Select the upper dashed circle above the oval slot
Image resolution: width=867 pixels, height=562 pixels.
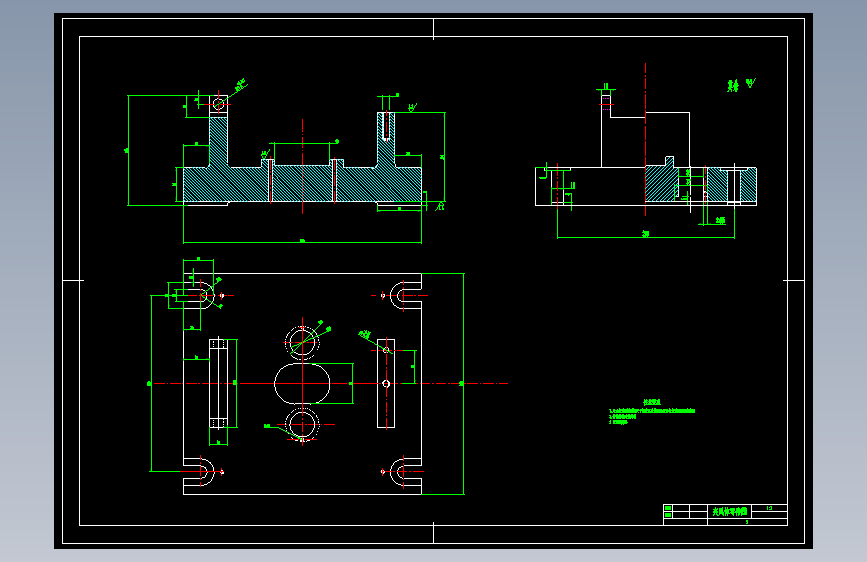pos(302,342)
